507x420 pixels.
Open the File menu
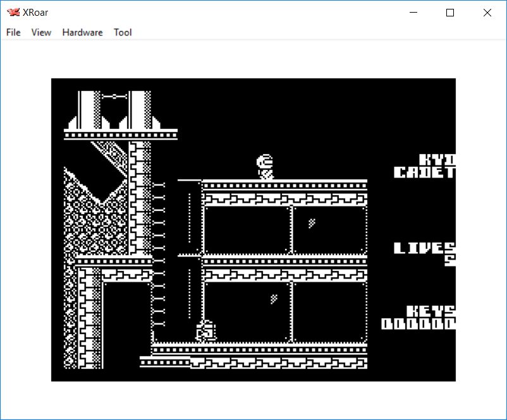pyautogui.click(x=13, y=32)
